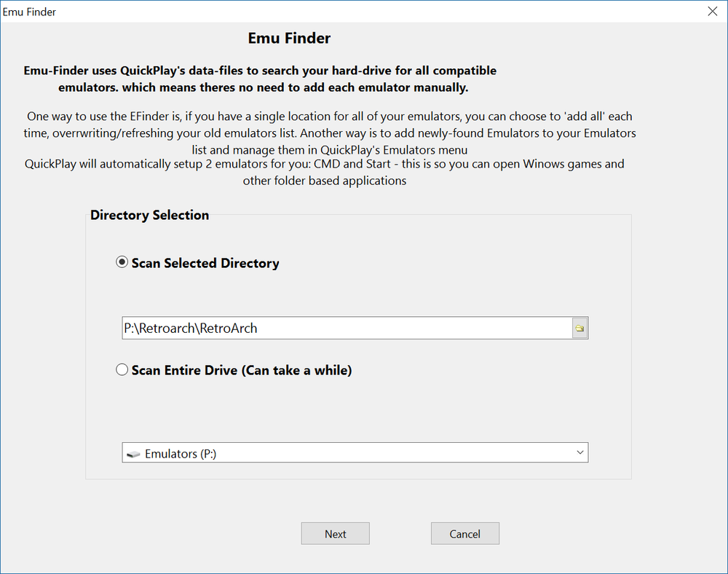
Task: Select the Scan Selected Directory radio button
Action: [x=122, y=263]
